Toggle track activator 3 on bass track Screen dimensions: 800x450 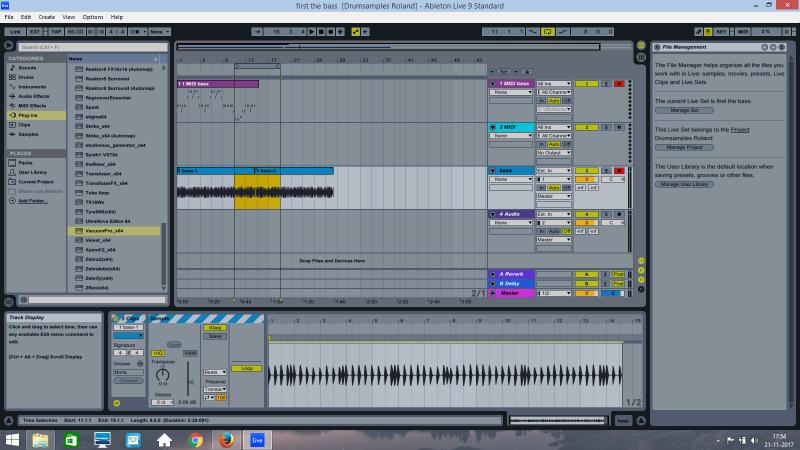click(x=587, y=171)
